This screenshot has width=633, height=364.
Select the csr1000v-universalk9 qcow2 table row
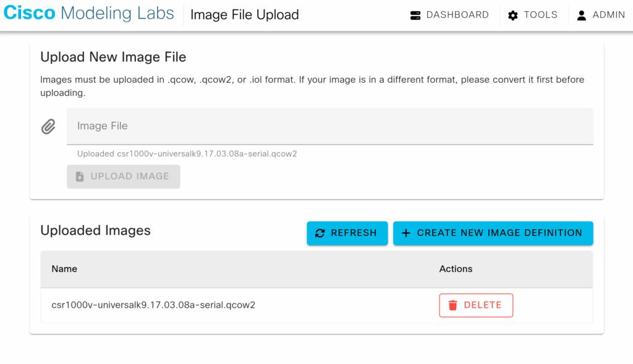pos(153,305)
